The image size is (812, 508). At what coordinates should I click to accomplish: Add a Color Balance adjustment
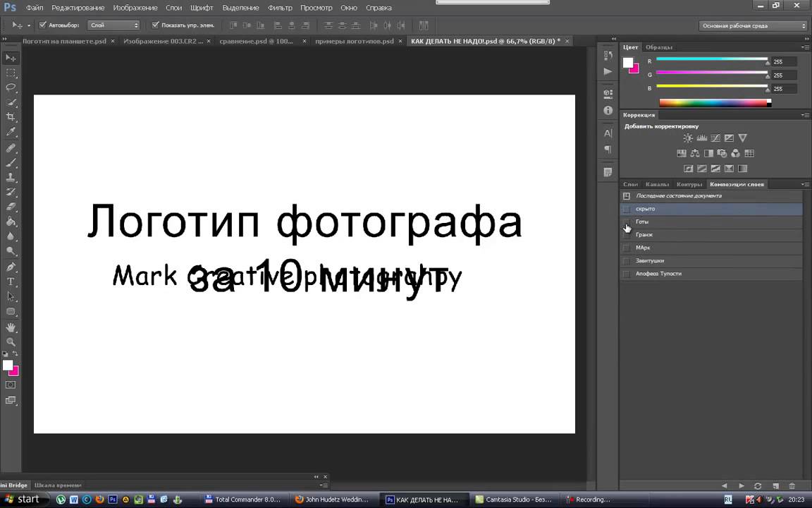695,153
